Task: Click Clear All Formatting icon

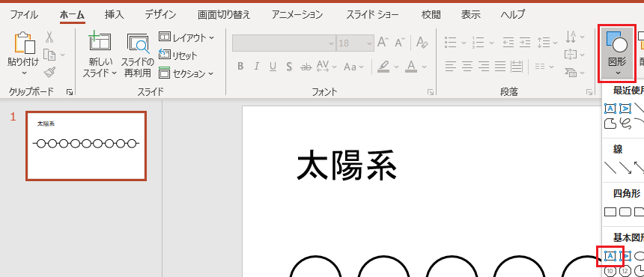Action: (x=422, y=42)
